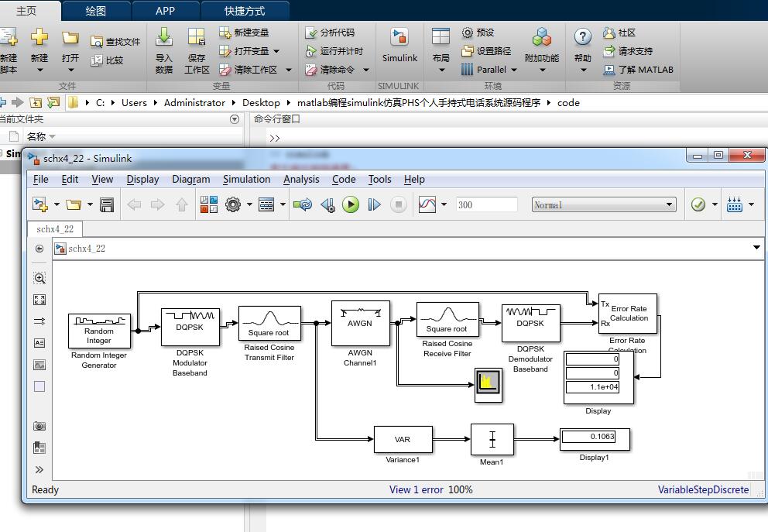Expand the Parallel dropdown in MATLAB

coord(514,70)
